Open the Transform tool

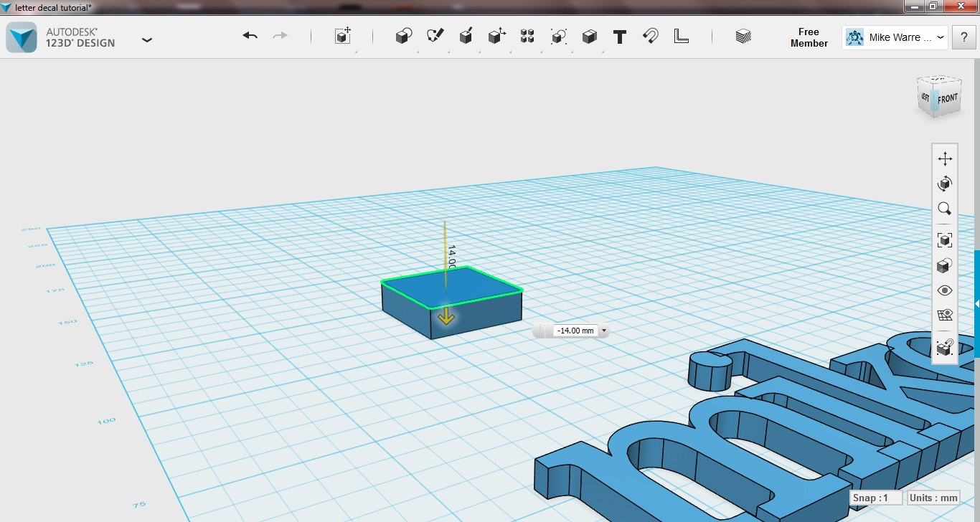343,37
